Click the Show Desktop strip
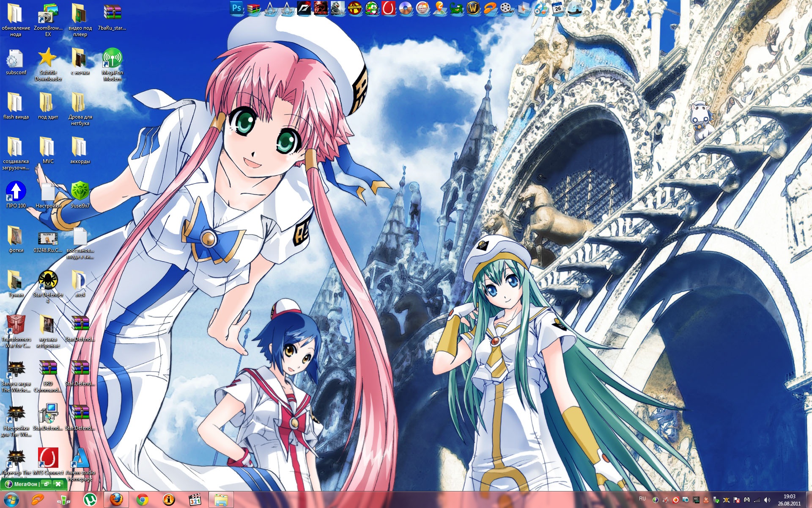Screen dimensions: 812x508 click(x=809, y=500)
